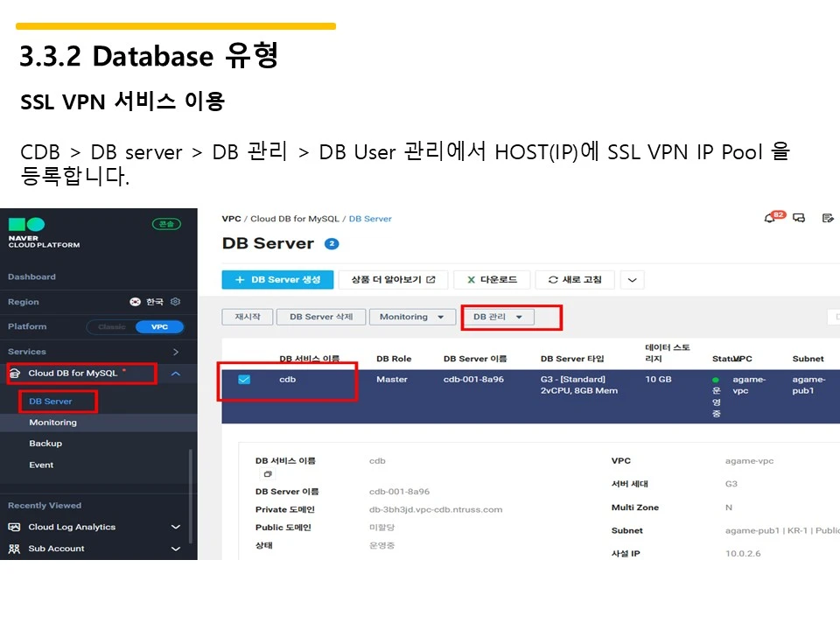Click Cloud DB for MySQL breadcrumb

pos(295,219)
